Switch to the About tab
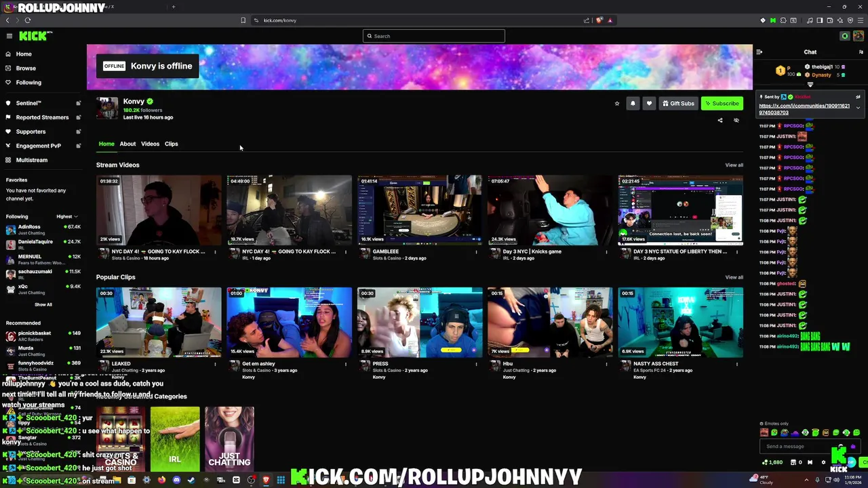Image resolution: width=868 pixels, height=488 pixels. (127, 144)
